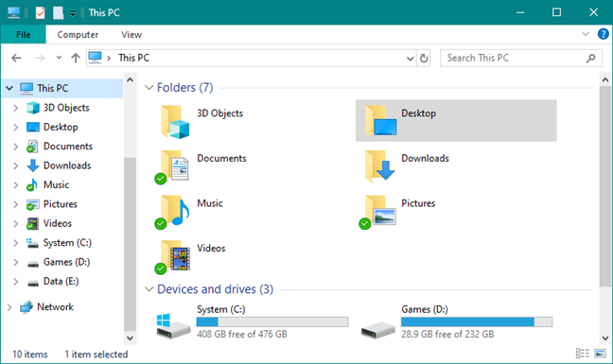Screen dimensions: 613x364
Task: Select System (C:) in navigation pane
Action: 67,243
